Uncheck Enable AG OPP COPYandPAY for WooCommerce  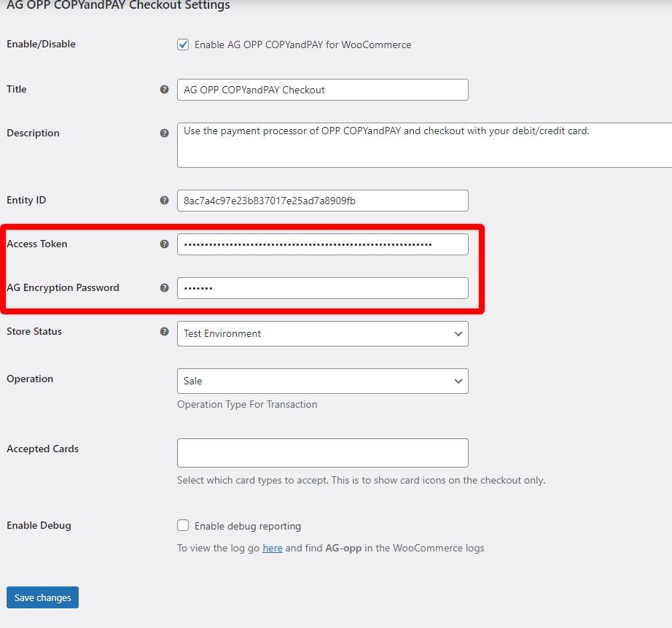[x=183, y=44]
